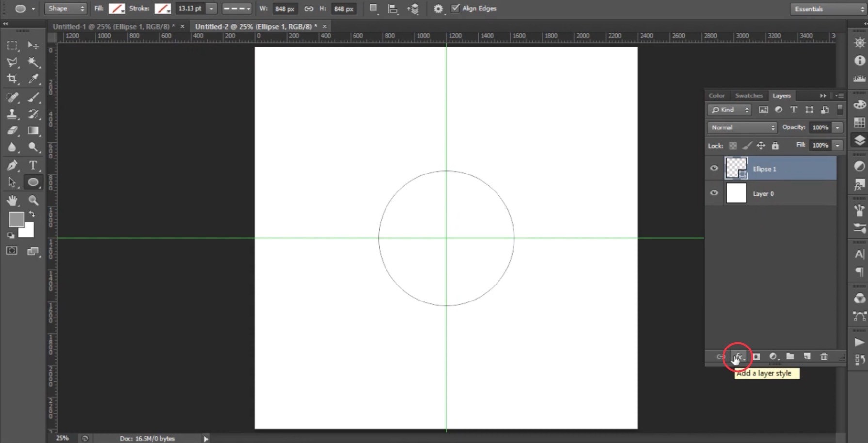Toggle visibility of Layer 0
The height and width of the screenshot is (443, 868).
tap(714, 193)
